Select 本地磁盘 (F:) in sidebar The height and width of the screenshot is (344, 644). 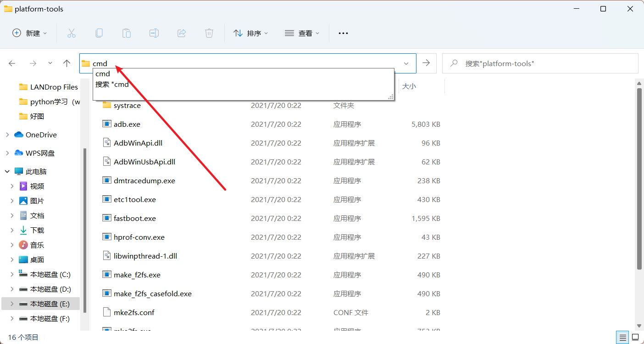pos(44,318)
